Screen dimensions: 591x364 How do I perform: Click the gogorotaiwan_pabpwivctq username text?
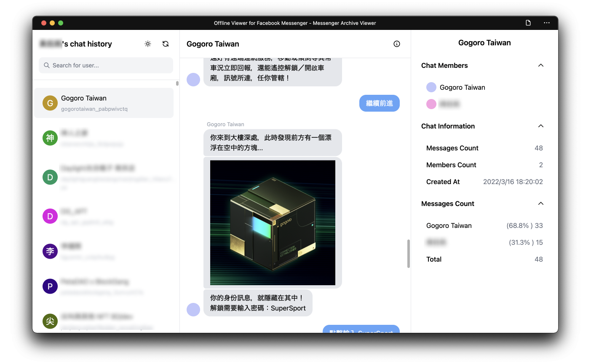tap(94, 109)
